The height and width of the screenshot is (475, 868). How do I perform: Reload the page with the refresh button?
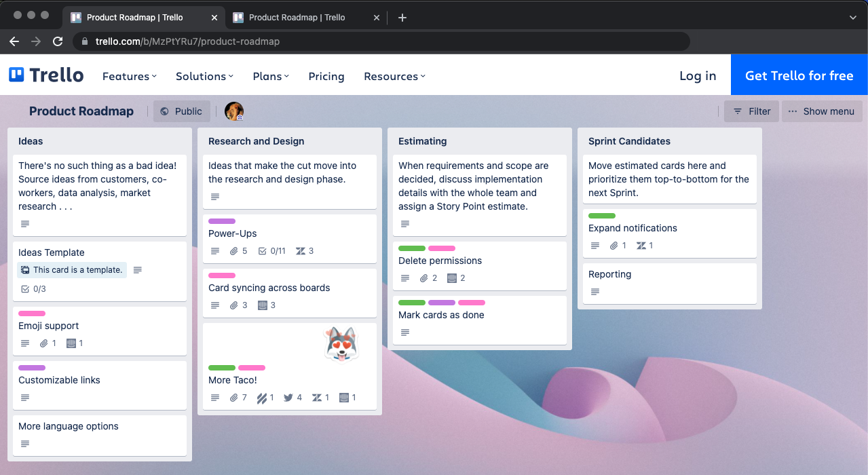pos(58,41)
